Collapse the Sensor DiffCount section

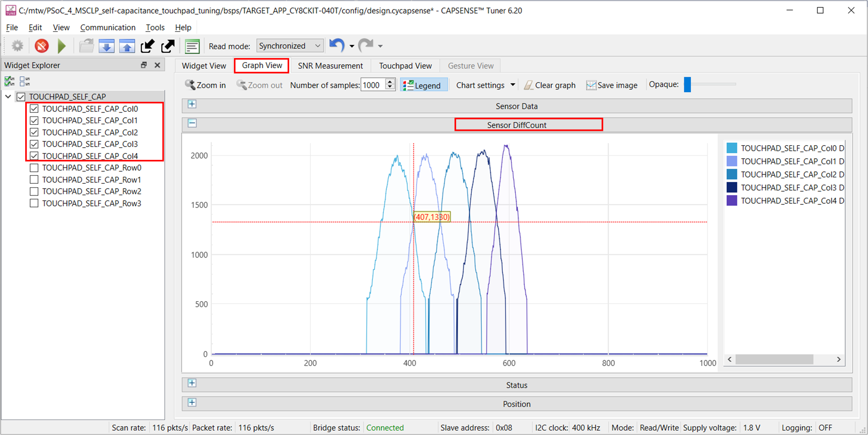point(192,123)
